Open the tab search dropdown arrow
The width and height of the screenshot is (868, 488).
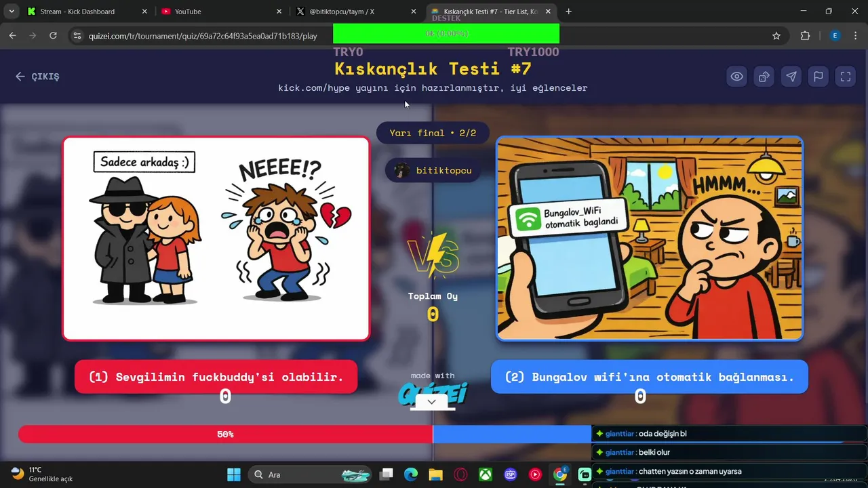pyautogui.click(x=12, y=12)
